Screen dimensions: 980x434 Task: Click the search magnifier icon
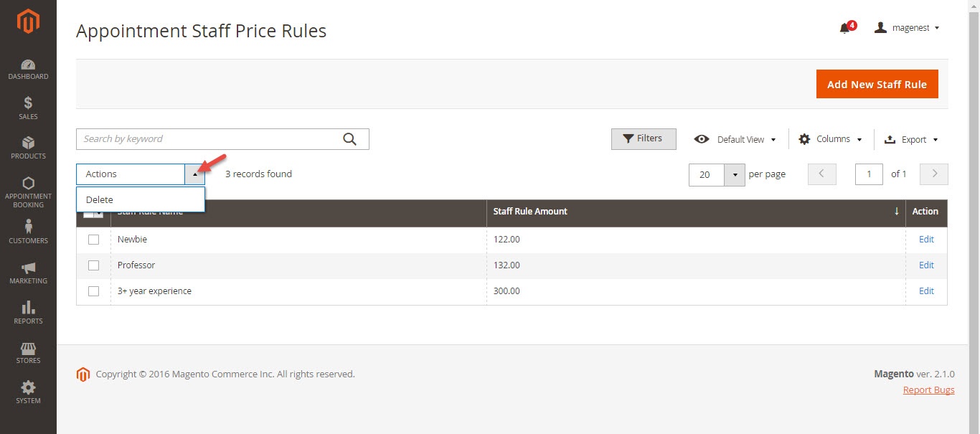(x=349, y=139)
